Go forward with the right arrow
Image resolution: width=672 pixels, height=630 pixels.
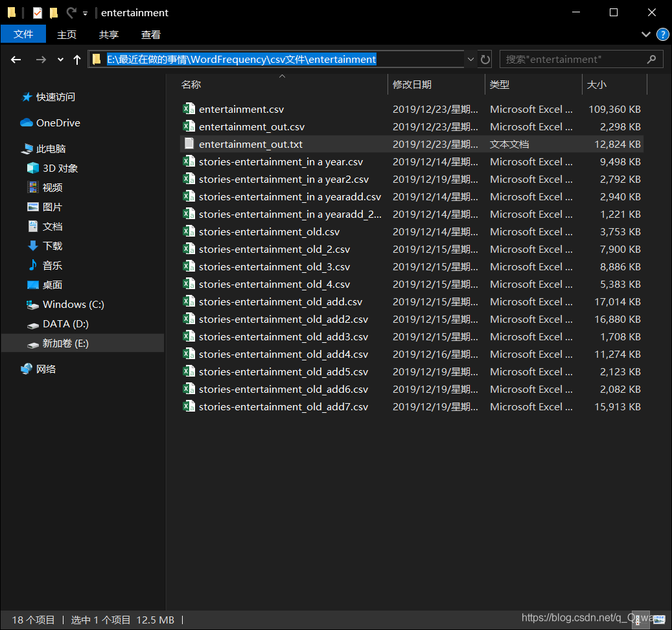click(x=41, y=60)
